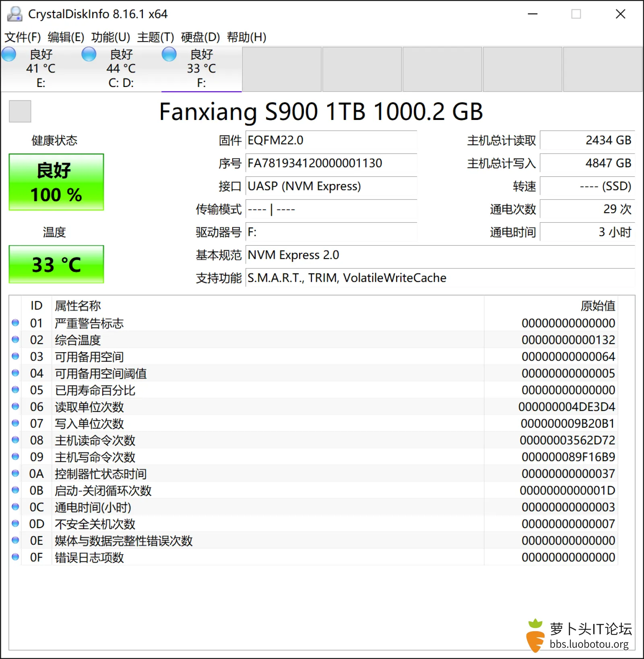Click the 属性名称 column header
This screenshot has height=659, width=644.
pos(268,306)
